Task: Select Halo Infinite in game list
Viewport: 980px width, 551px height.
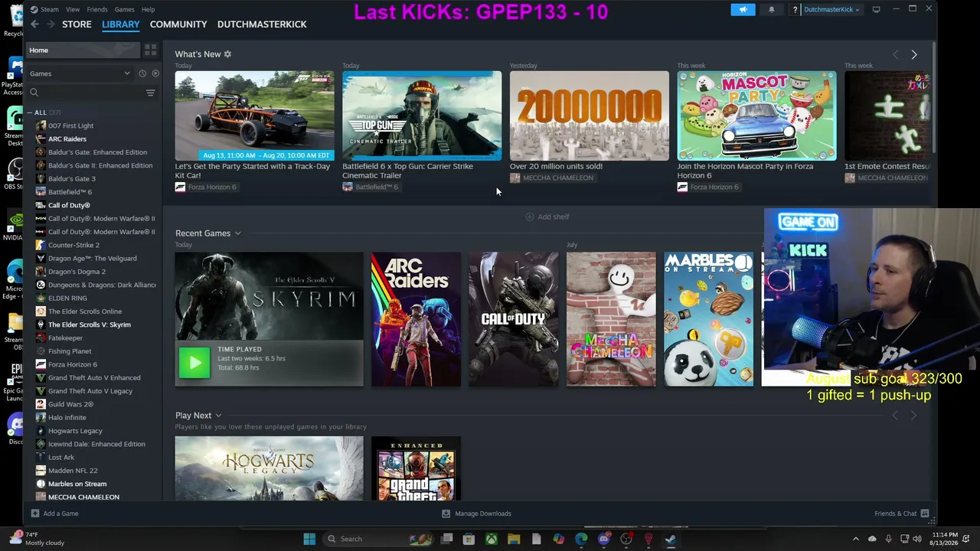Action: pyautogui.click(x=67, y=418)
